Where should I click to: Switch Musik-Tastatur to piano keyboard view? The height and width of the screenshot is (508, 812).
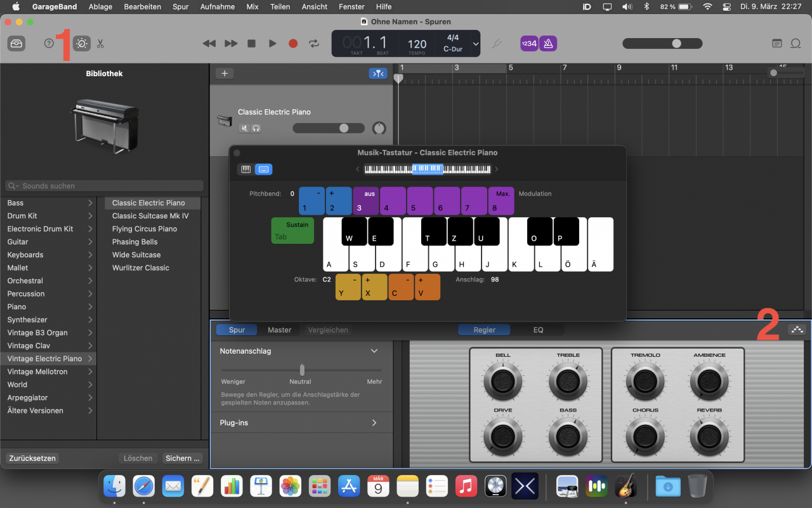246,169
